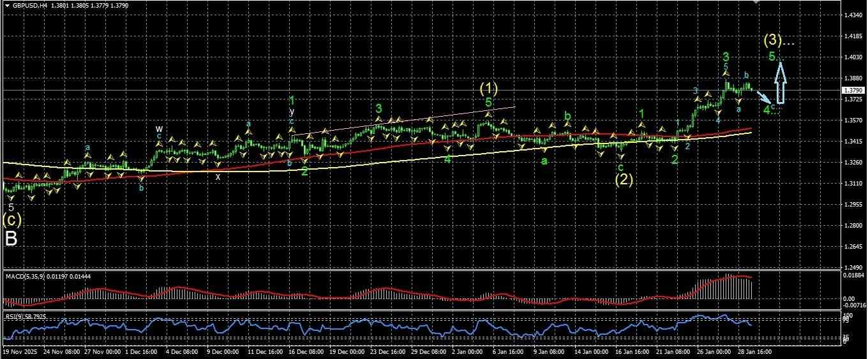
Task: Click the MACD(5,35,9) indicator label
Action: coord(25,275)
